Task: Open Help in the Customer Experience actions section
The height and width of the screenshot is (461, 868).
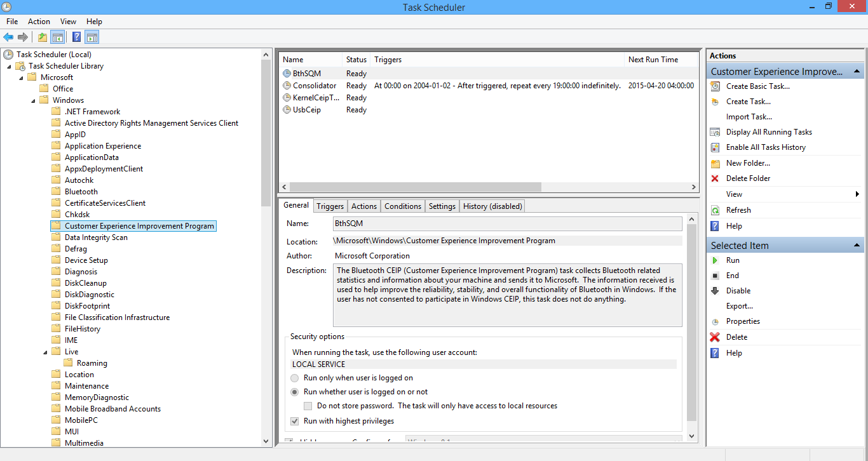Action: (734, 226)
